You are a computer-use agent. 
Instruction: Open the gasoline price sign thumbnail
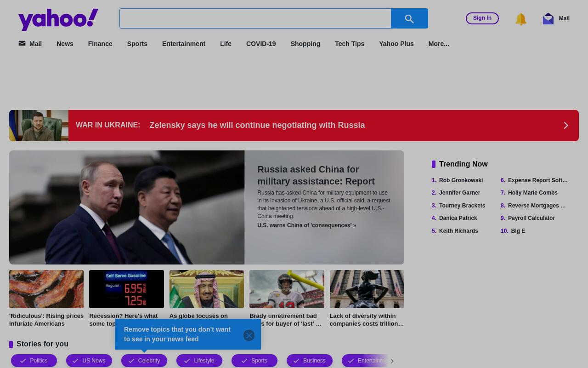coord(126,289)
